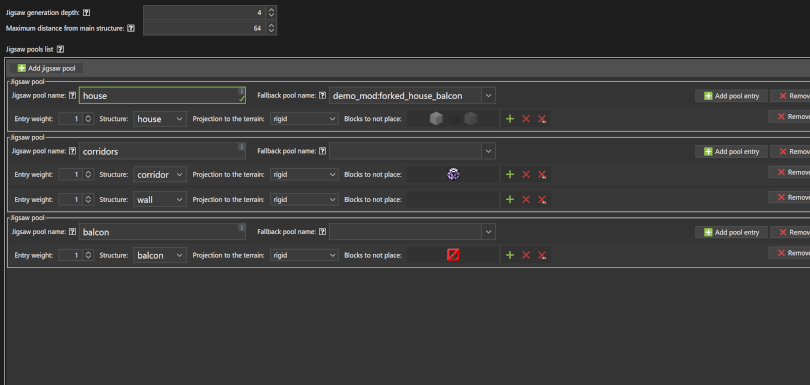Open the Structure dropdown showing corridor
Viewport: 810px width, 385px height.
point(160,175)
